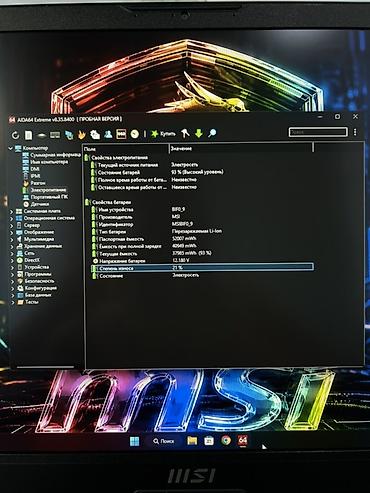370x493 pixels.
Task: Click the База данных tree label
Action: (x=38, y=295)
